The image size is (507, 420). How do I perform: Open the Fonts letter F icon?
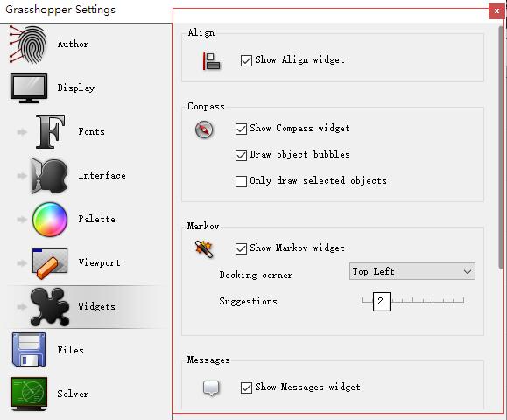pos(50,131)
